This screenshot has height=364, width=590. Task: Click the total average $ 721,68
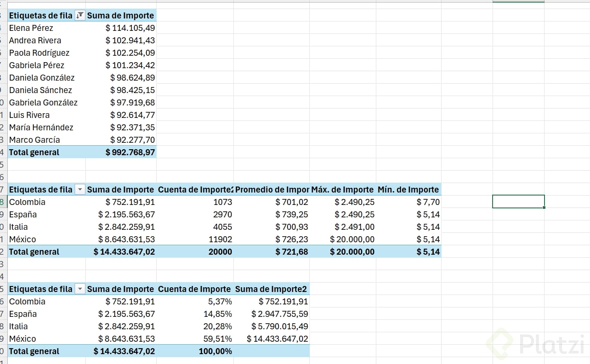pyautogui.click(x=292, y=252)
